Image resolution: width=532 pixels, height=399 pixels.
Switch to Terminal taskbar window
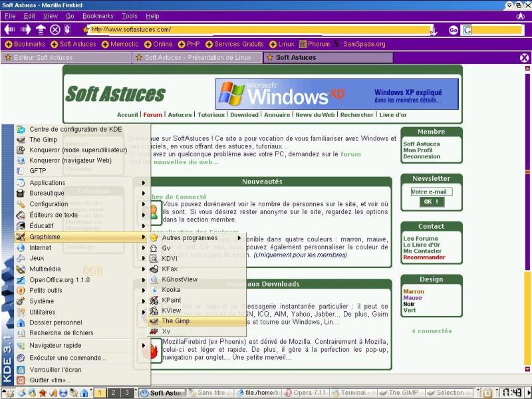coord(353,393)
